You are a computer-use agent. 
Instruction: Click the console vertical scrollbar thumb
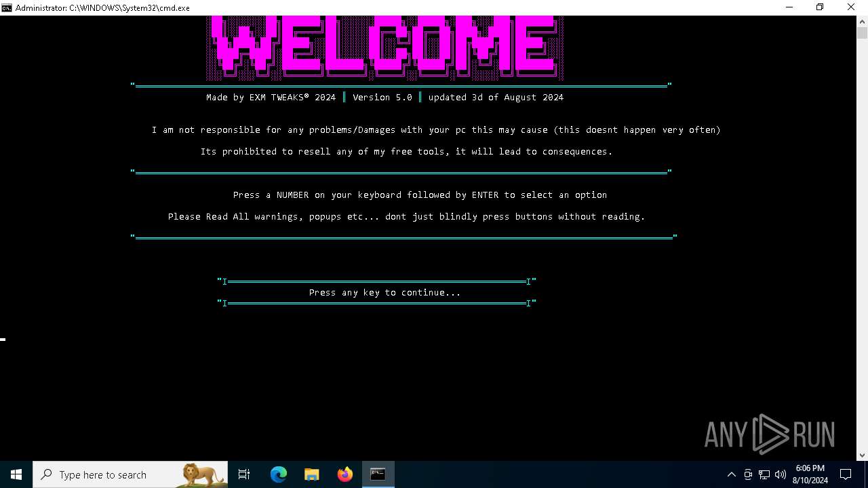click(x=862, y=33)
